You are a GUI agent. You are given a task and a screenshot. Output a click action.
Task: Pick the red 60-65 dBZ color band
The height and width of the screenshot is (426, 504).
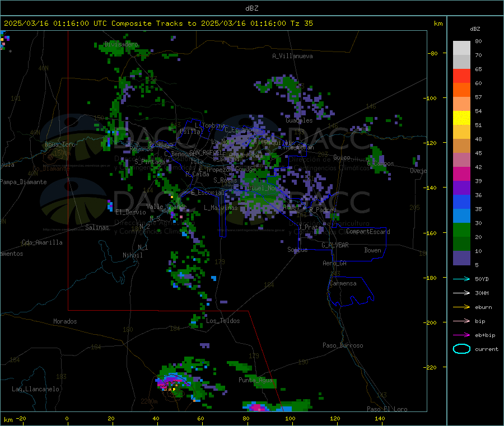pos(461,76)
